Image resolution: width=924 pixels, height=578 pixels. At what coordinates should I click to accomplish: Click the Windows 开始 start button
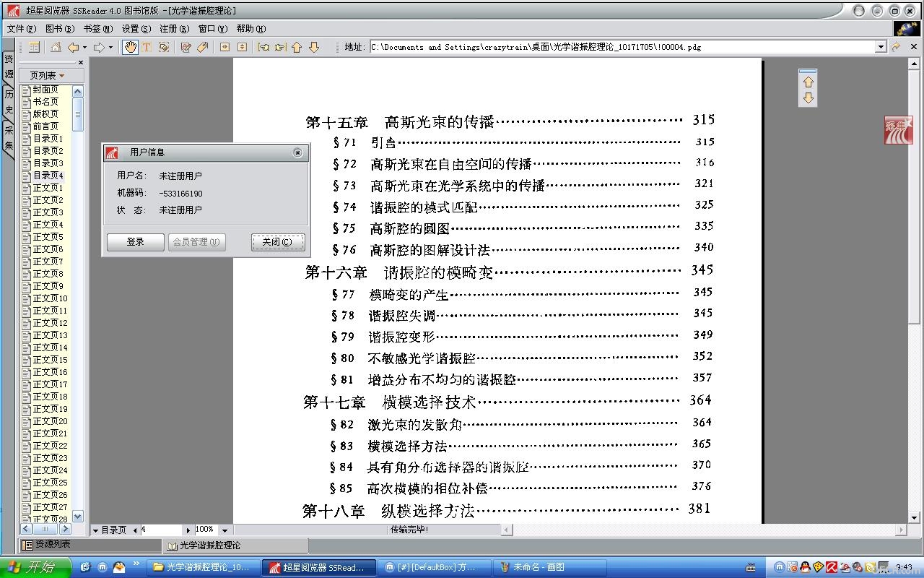pos(35,567)
